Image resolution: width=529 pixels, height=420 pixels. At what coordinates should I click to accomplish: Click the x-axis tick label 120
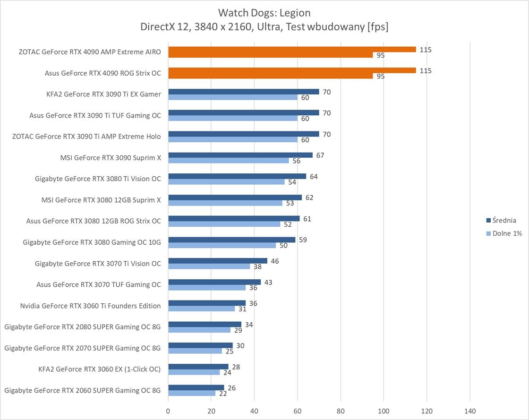[x=427, y=411]
